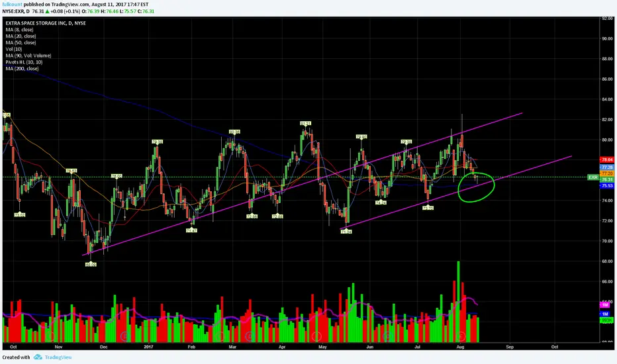617x364 pixels.
Task: Click the event marker circle above May
Action: (316, 337)
